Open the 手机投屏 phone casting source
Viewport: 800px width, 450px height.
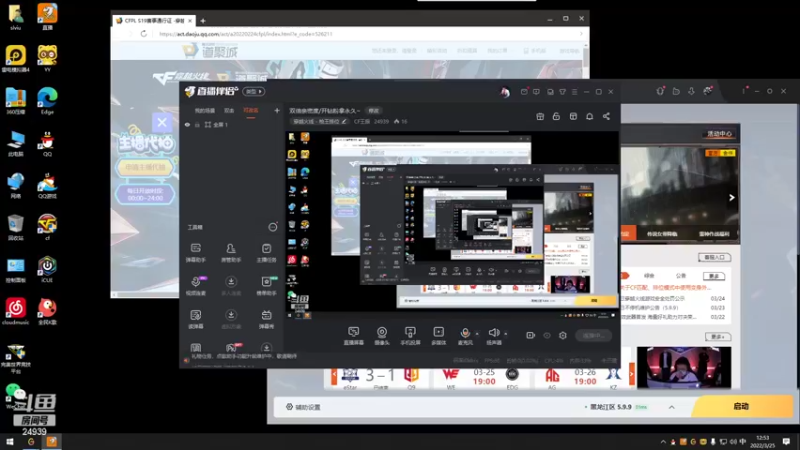click(410, 336)
